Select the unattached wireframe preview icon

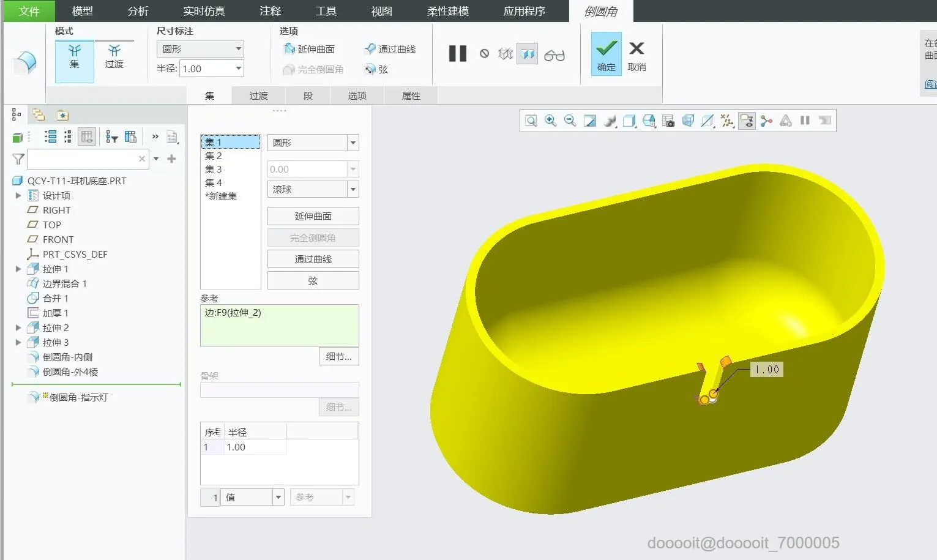point(506,54)
